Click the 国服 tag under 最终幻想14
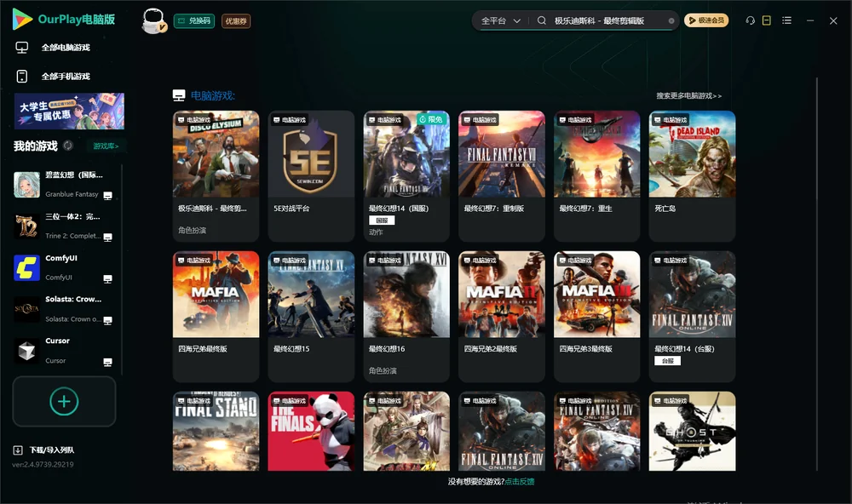The image size is (852, 504). point(382,220)
